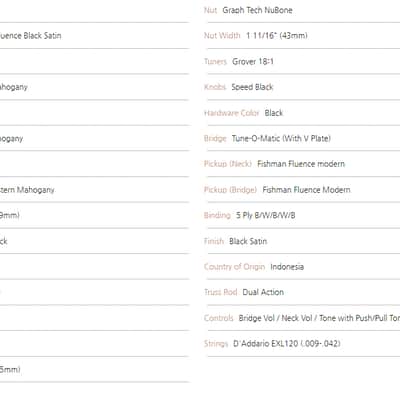This screenshot has height=400, width=400.
Task: Click the Dual Action truss rod value
Action: [x=263, y=292]
